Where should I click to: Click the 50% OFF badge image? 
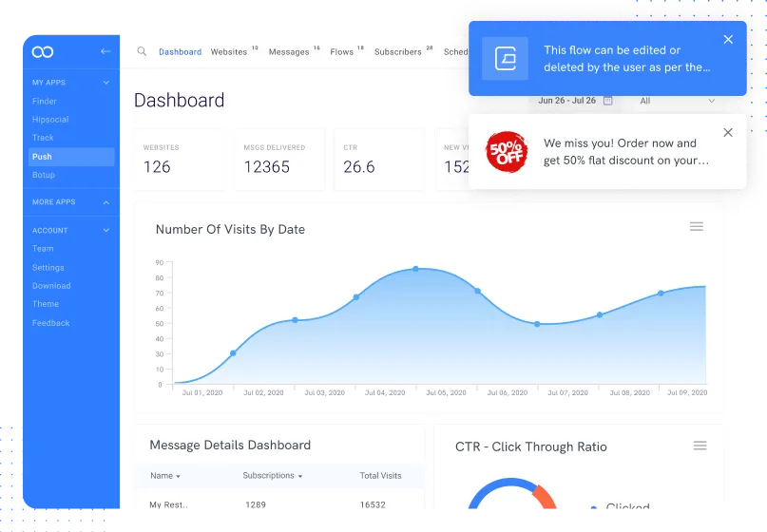tap(506, 152)
